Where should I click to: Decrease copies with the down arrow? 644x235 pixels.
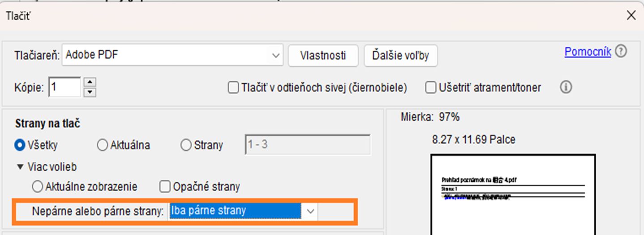pyautogui.click(x=90, y=92)
